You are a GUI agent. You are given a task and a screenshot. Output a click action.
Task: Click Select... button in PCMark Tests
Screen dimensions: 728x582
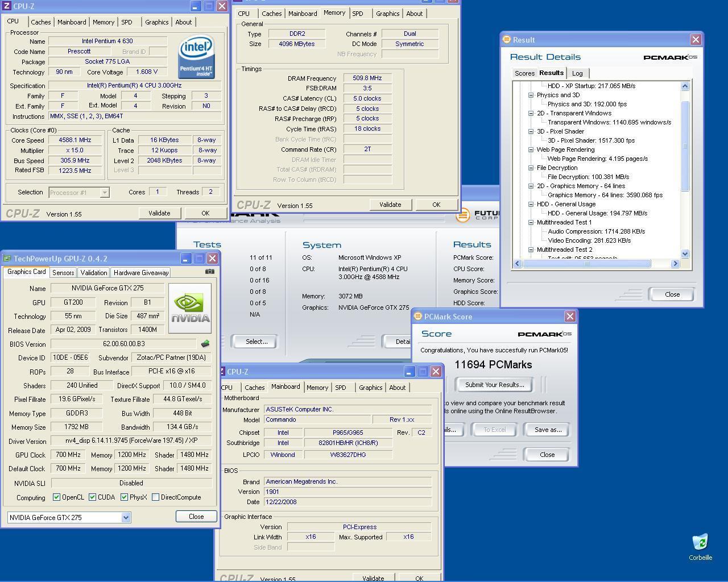tap(257, 342)
